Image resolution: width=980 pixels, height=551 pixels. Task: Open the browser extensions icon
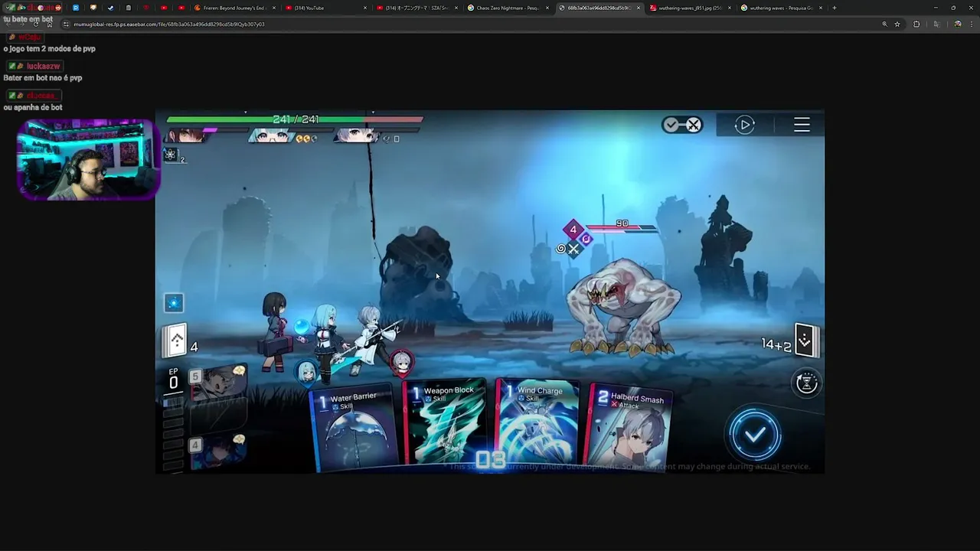(x=916, y=24)
